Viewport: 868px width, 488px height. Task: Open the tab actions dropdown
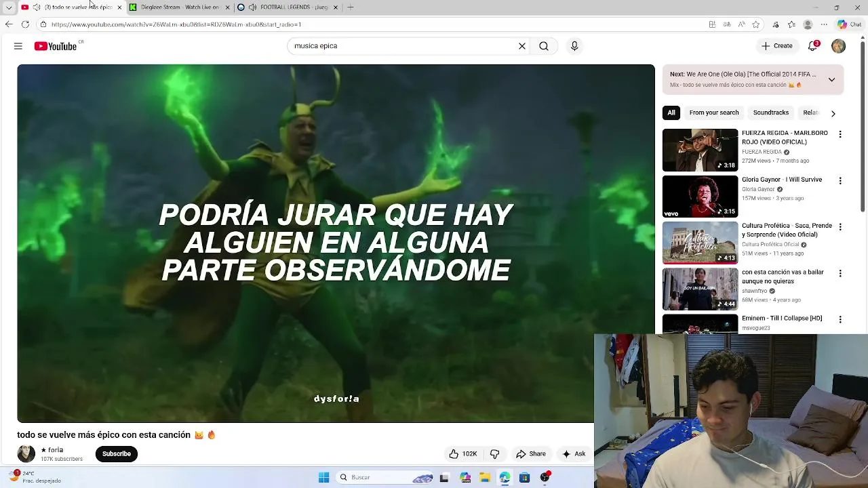pos(9,7)
